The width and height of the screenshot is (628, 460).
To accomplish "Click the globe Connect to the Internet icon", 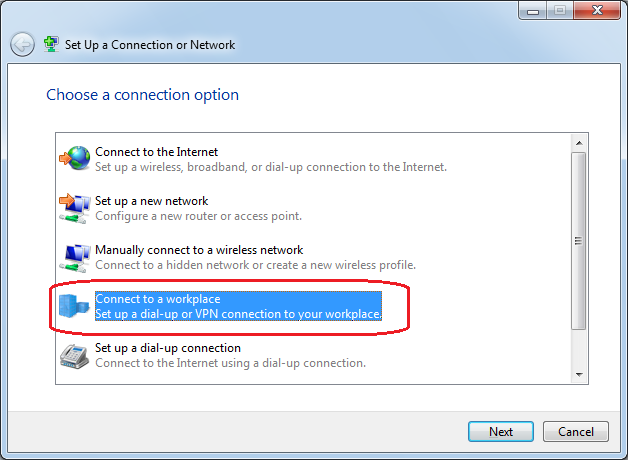I will click(75, 159).
